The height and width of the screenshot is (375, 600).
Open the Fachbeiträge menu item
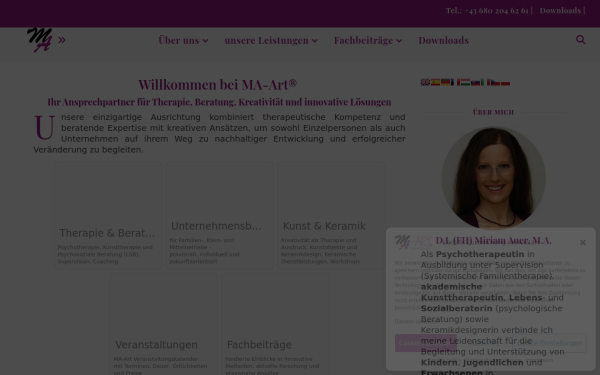363,40
